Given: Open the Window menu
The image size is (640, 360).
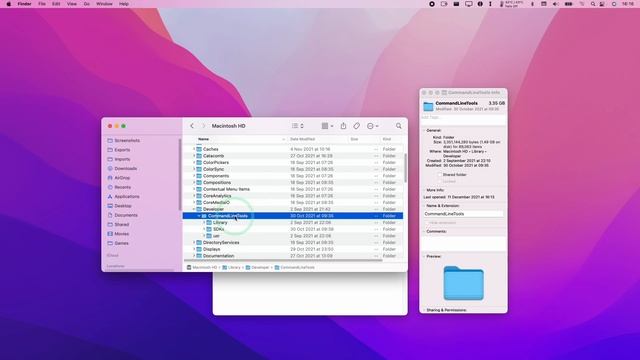Looking at the screenshot, I should click(104, 4).
